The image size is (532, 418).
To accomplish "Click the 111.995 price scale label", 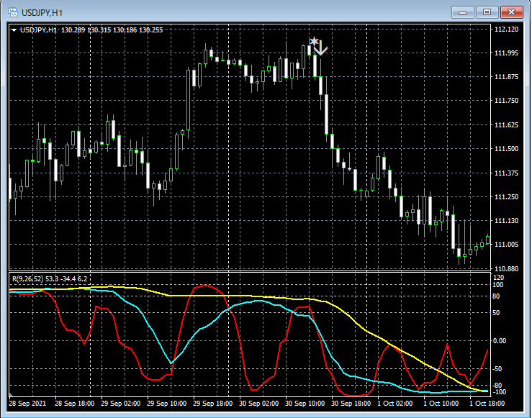I will pyautogui.click(x=507, y=53).
